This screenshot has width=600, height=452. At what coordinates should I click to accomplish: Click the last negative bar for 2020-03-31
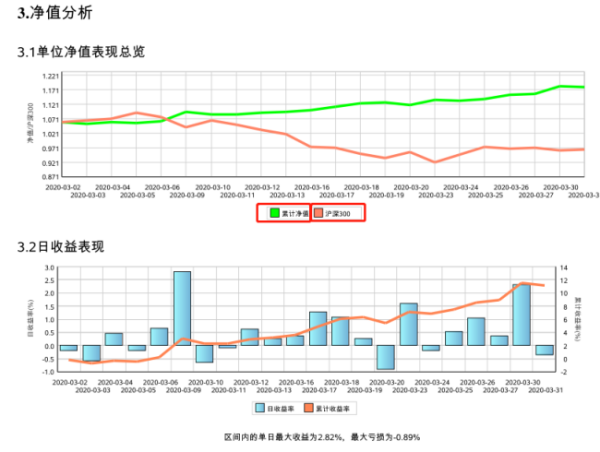coord(544,350)
